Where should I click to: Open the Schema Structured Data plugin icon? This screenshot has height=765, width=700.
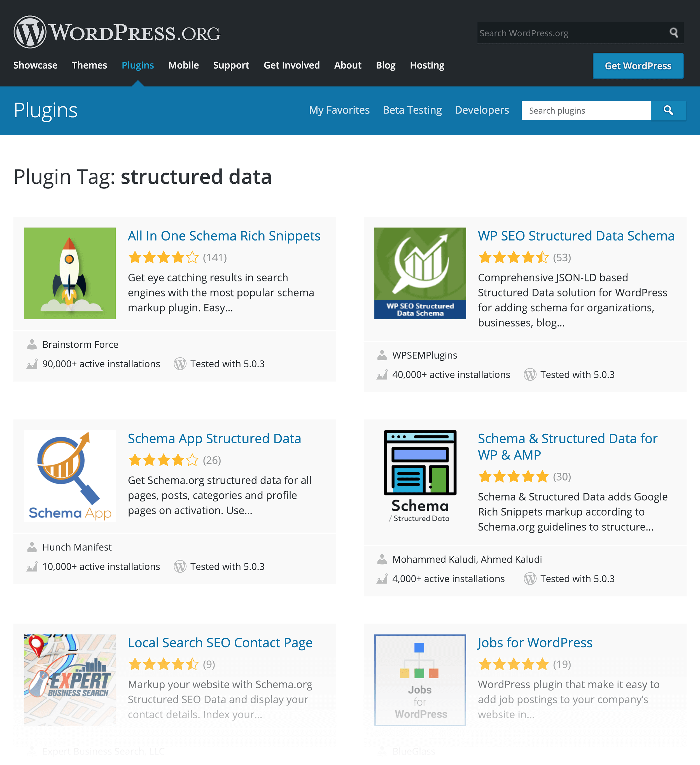(x=420, y=476)
